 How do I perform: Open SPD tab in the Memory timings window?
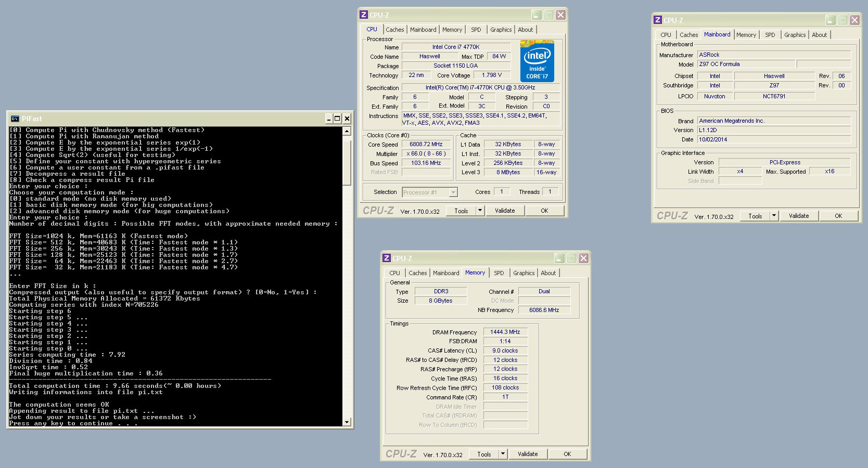(x=499, y=273)
